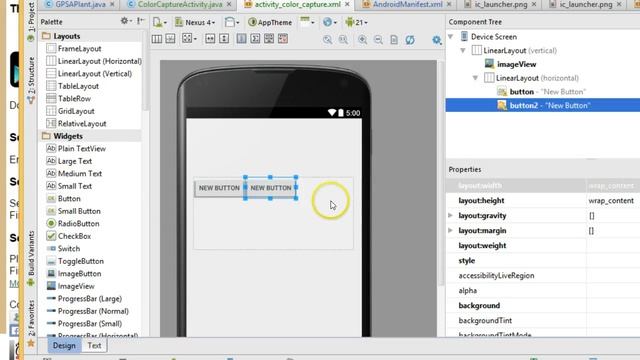Viewport: 640px width, 360px height.
Task: Convert orientation to vertical icon
Action: coord(171,39)
